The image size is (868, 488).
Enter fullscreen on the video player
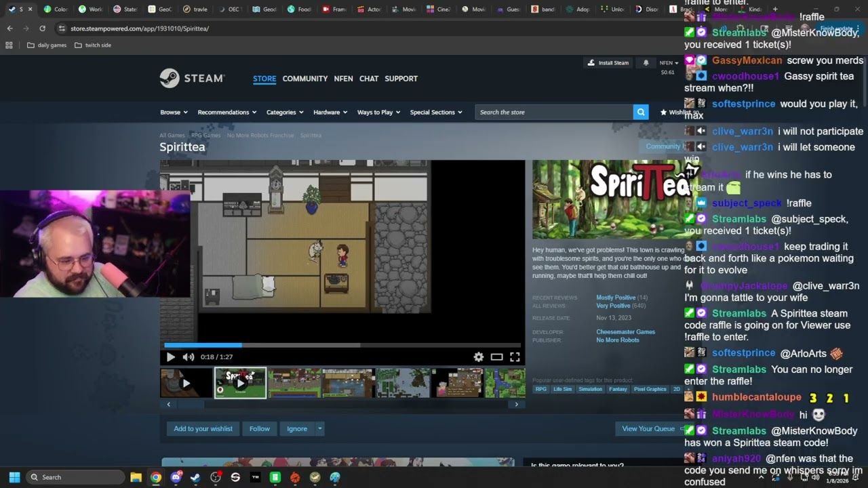515,357
